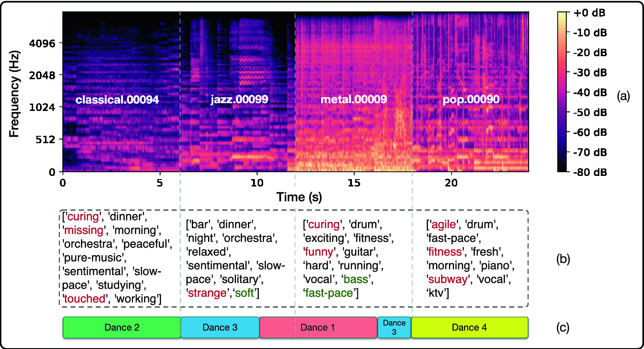Click the 2048 frequency tick label
The height and width of the screenshot is (349, 644).
click(42, 75)
